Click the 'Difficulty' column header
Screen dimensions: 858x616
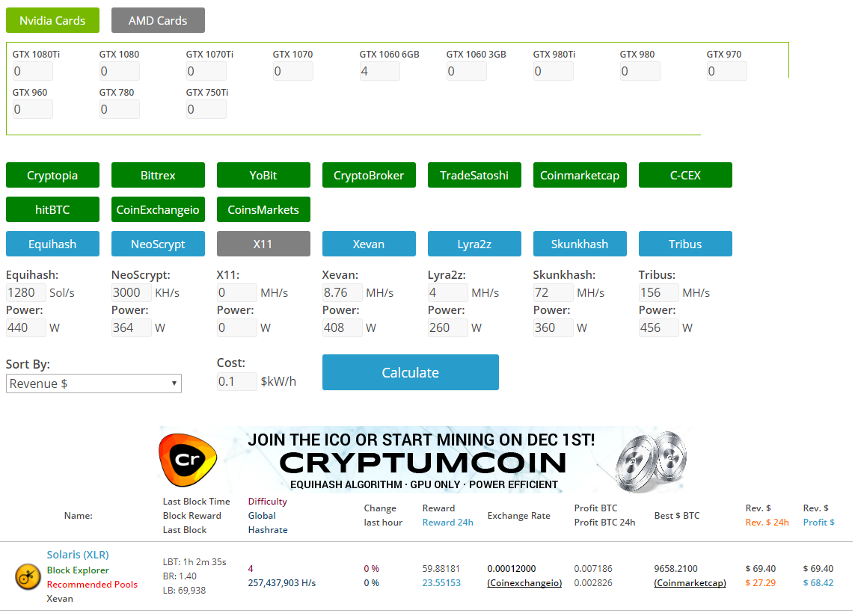coord(268,502)
